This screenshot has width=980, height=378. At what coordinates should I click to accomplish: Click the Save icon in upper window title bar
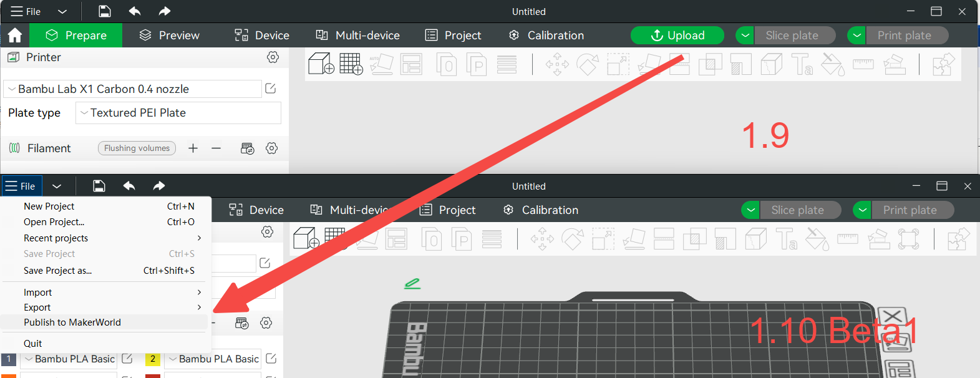(105, 11)
